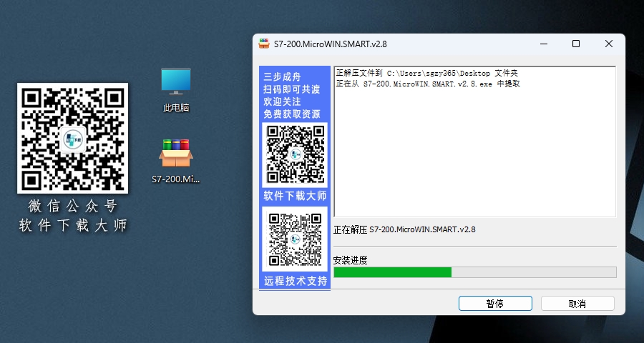The height and width of the screenshot is (343, 644).
Task: Click the 暂停 (Pause) button
Action: (495, 304)
